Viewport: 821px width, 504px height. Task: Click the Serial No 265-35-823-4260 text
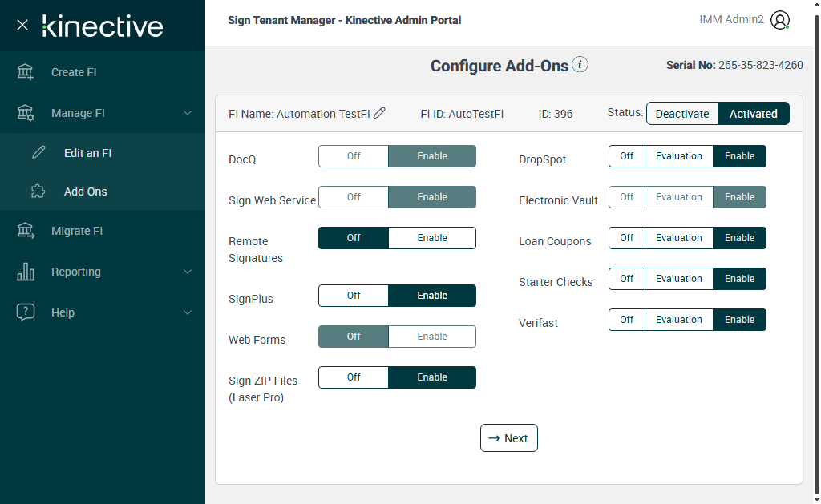click(x=734, y=65)
